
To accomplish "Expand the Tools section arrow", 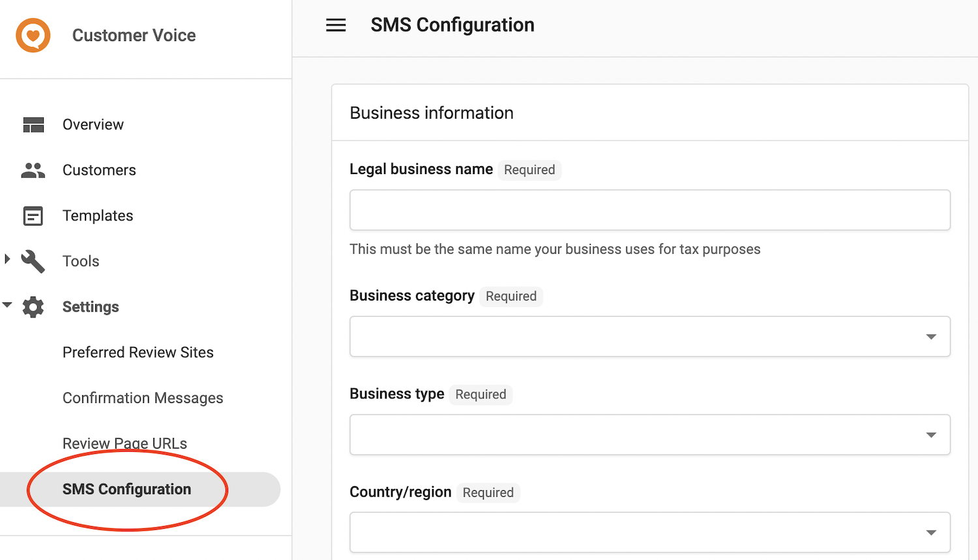I will pyautogui.click(x=7, y=259).
